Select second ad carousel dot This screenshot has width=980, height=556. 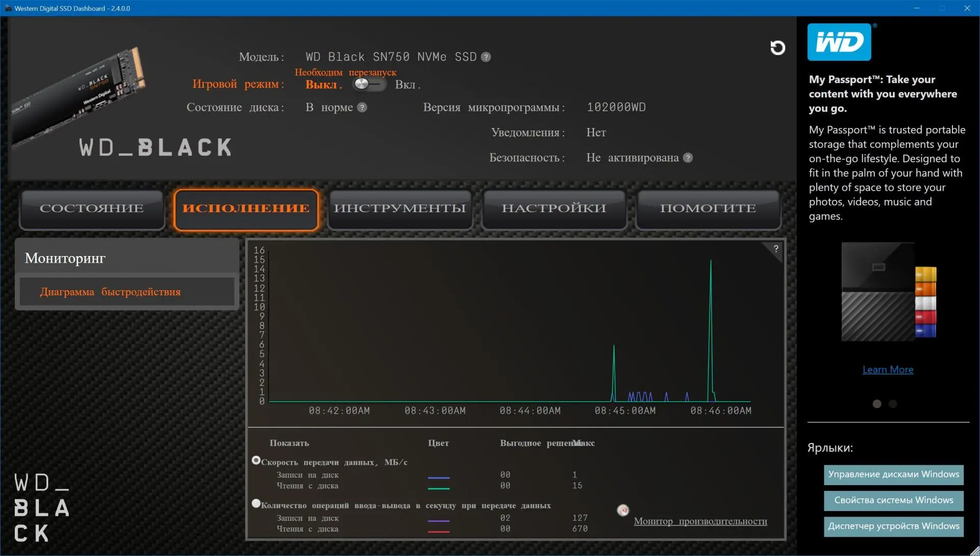tap(893, 404)
